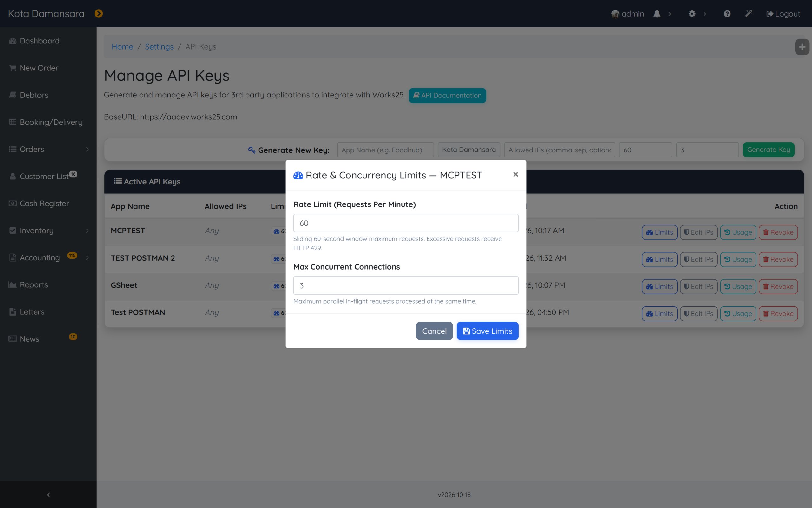Click the admin avatar icon
The width and height of the screenshot is (812, 508).
coord(615,14)
